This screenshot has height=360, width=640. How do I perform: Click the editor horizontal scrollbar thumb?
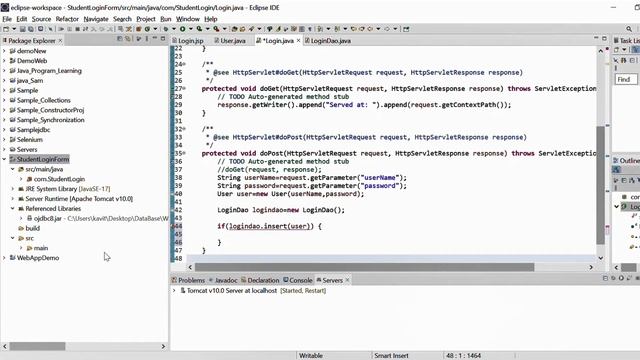click(x=364, y=267)
